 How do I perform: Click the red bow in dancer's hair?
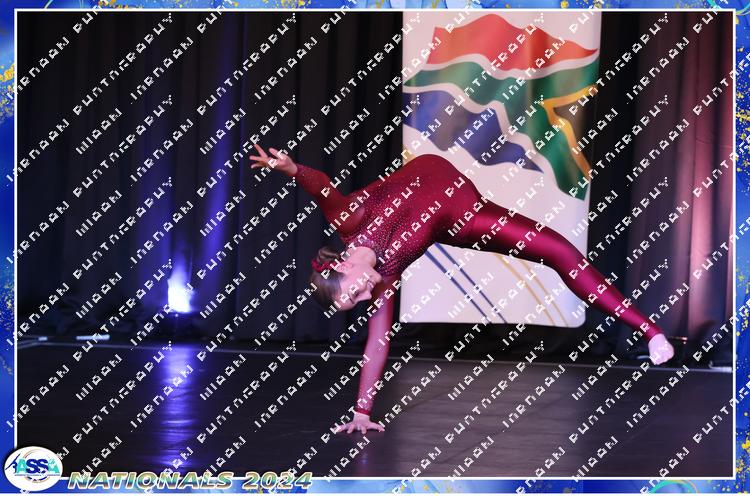tap(321, 264)
